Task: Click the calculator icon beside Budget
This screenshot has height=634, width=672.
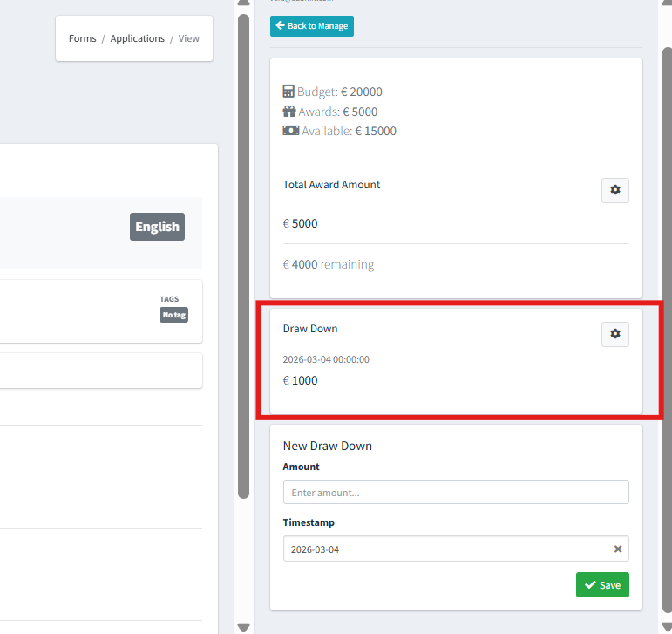Action: (288, 92)
